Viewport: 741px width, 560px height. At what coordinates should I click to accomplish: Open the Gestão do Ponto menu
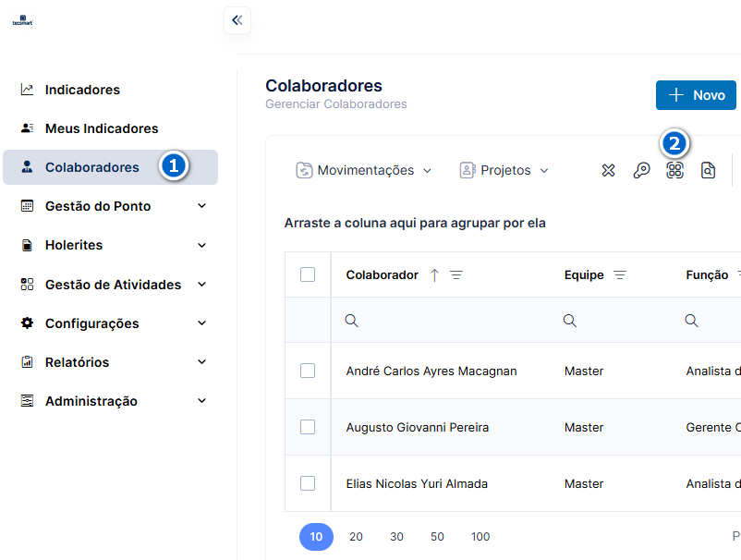click(110, 206)
